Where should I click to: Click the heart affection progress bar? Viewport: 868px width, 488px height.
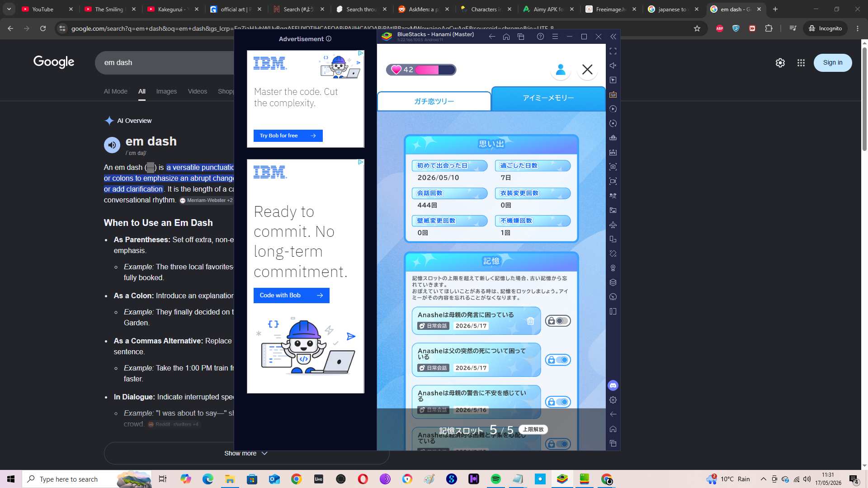click(421, 70)
